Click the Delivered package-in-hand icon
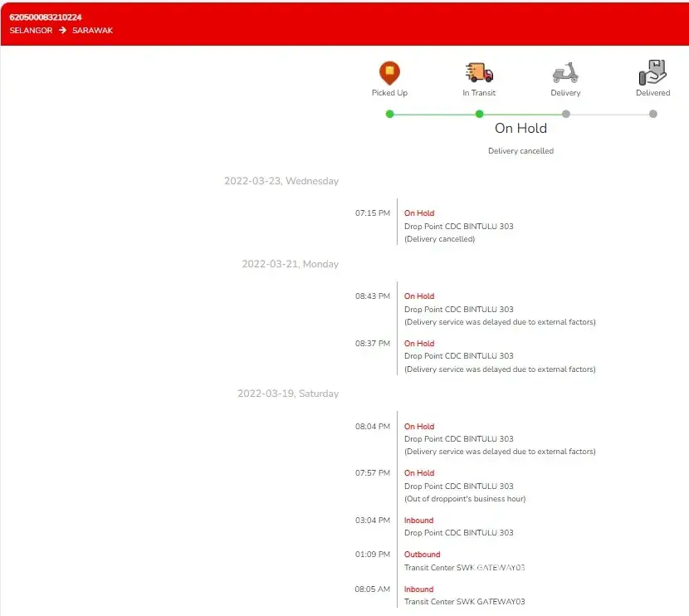Viewport: 689px width, 616px height. coord(652,73)
